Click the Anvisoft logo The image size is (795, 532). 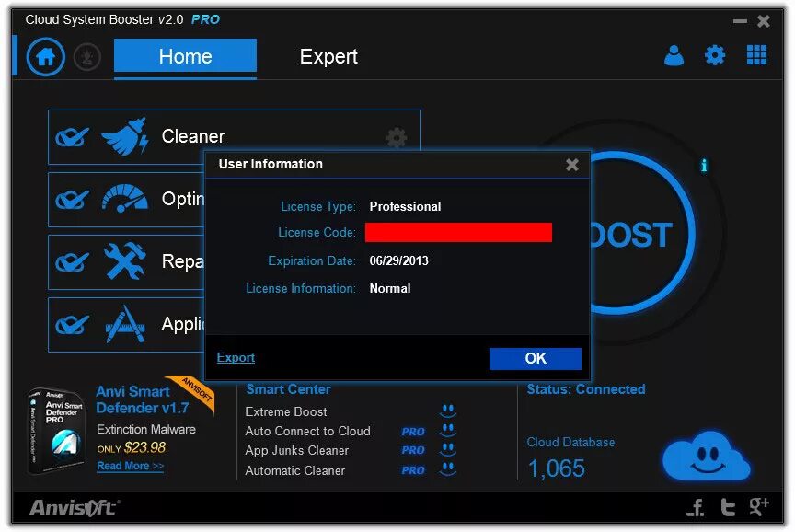[75, 508]
